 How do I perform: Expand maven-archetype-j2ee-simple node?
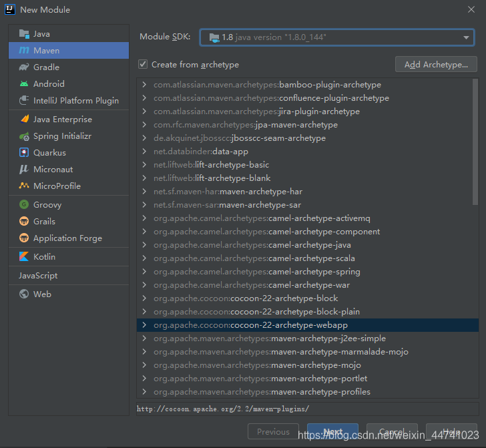(144, 338)
